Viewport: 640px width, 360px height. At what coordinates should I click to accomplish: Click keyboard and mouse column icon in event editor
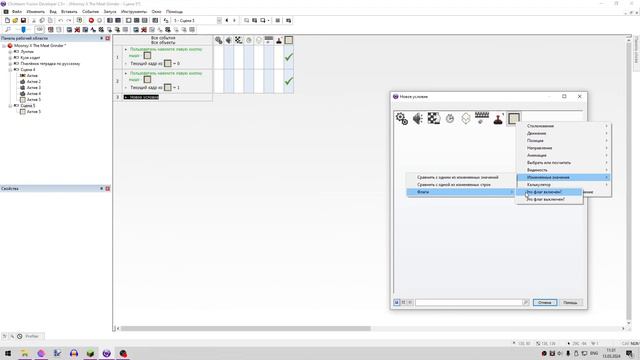coord(269,40)
